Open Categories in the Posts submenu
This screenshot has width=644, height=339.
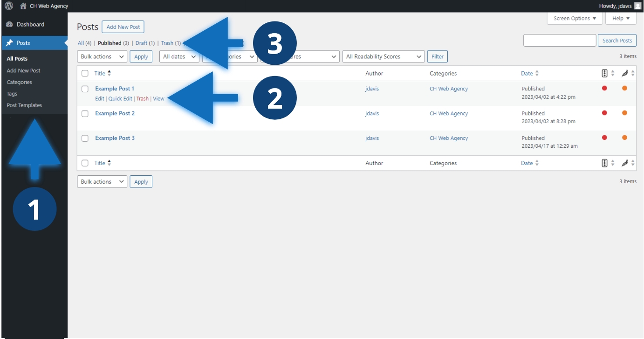(19, 82)
